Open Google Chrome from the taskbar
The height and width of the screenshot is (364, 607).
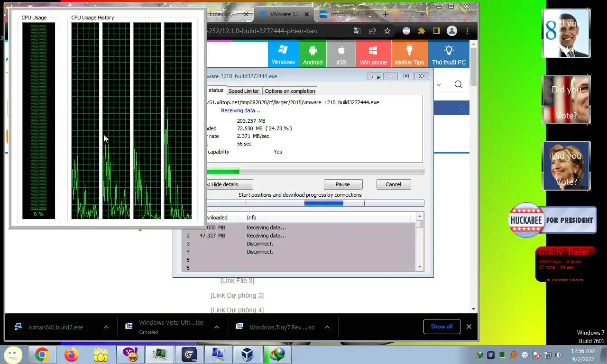tap(42, 355)
